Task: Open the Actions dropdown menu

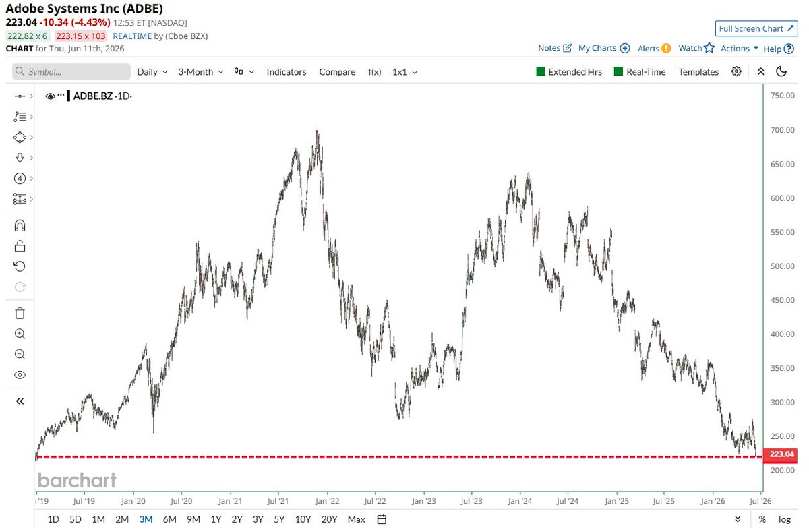Action: coord(740,48)
